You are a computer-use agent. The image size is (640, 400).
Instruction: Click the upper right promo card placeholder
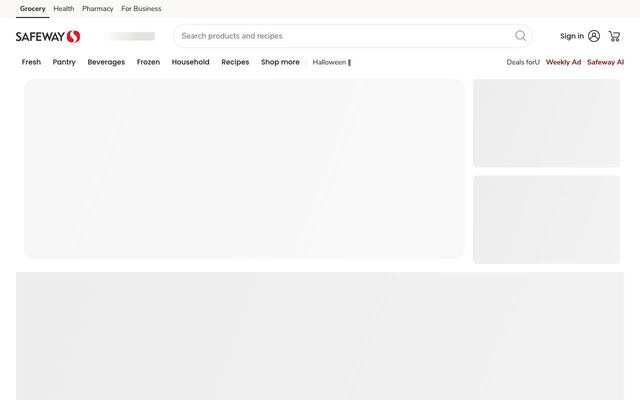click(x=546, y=123)
